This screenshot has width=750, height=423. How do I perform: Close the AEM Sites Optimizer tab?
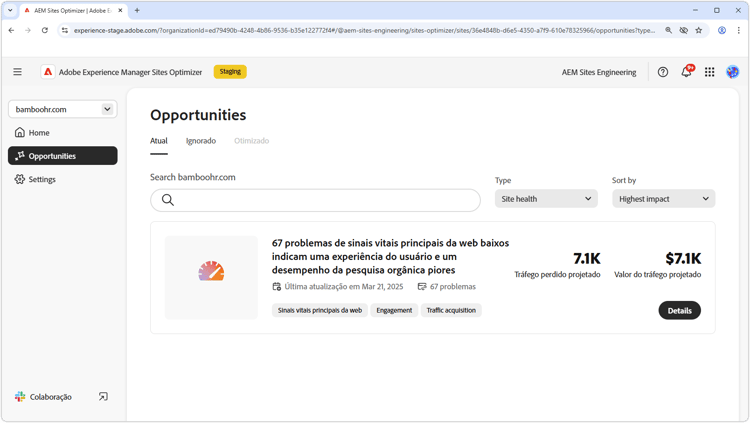point(120,10)
